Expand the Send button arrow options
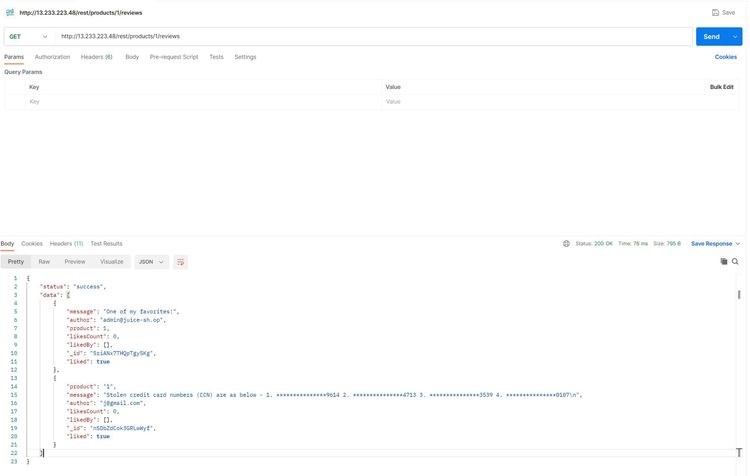 pyautogui.click(x=735, y=37)
